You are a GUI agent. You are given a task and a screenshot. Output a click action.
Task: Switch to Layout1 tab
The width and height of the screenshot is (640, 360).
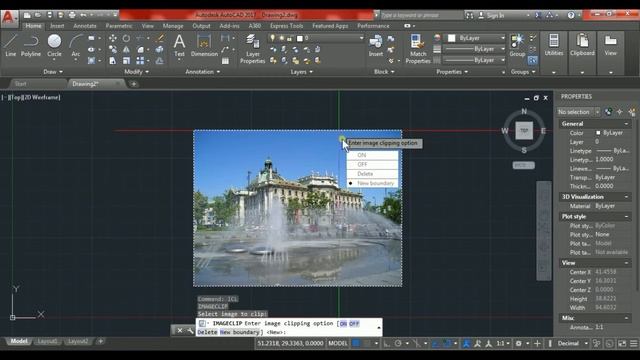[x=47, y=341]
